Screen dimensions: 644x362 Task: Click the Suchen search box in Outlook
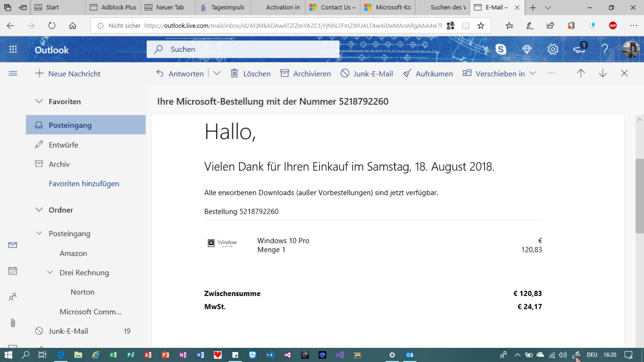(243, 49)
